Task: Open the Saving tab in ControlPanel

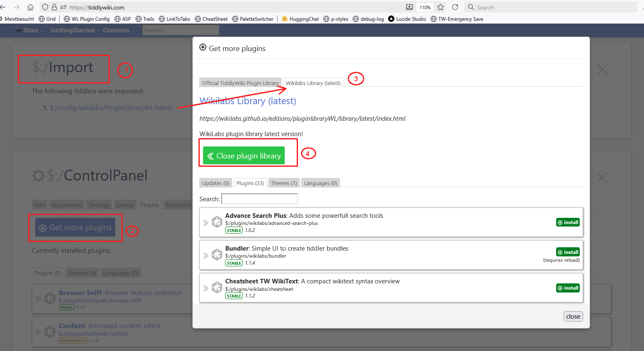Action: [125, 205]
